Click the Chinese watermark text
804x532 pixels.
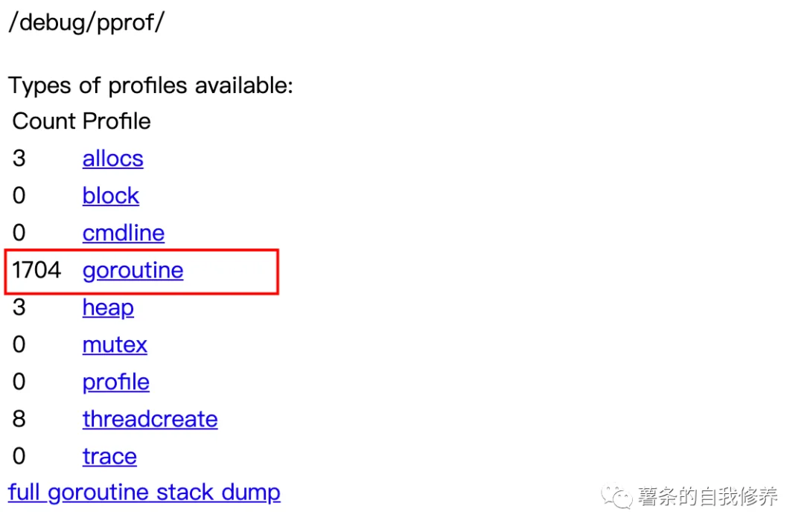[x=707, y=496]
